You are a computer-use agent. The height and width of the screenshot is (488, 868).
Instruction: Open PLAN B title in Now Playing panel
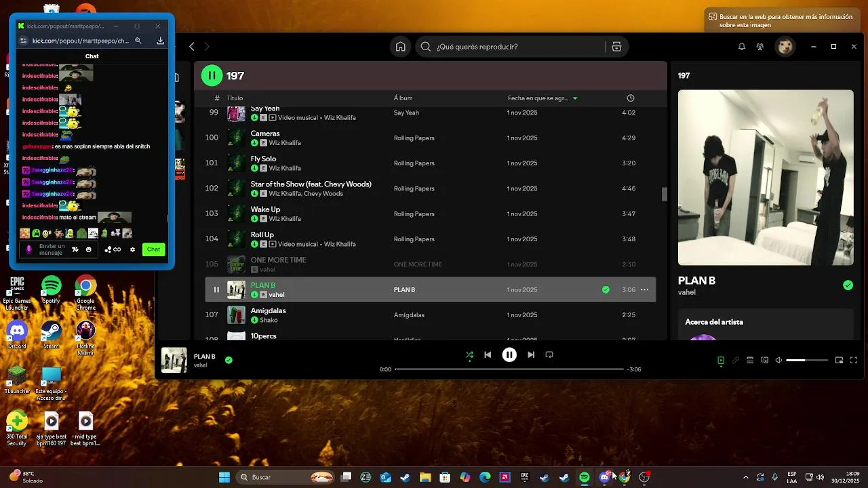[696, 281]
